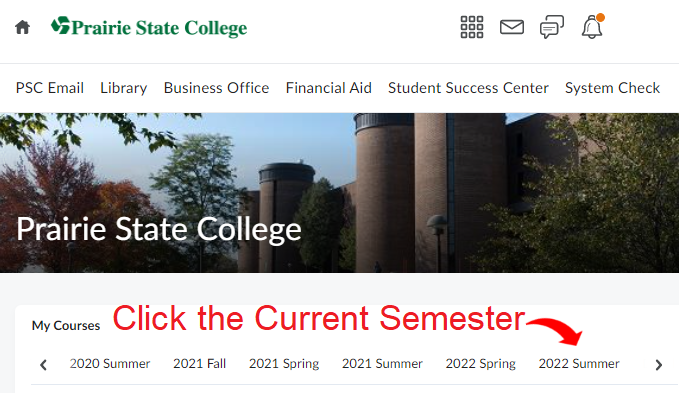The height and width of the screenshot is (393, 679).
Task: Open the PSC Email link
Action: pos(50,88)
